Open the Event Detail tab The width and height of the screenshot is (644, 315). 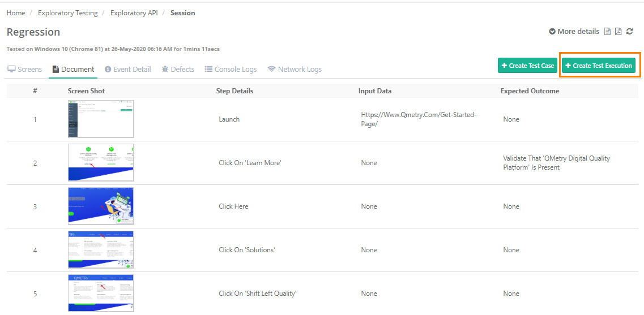coord(127,70)
